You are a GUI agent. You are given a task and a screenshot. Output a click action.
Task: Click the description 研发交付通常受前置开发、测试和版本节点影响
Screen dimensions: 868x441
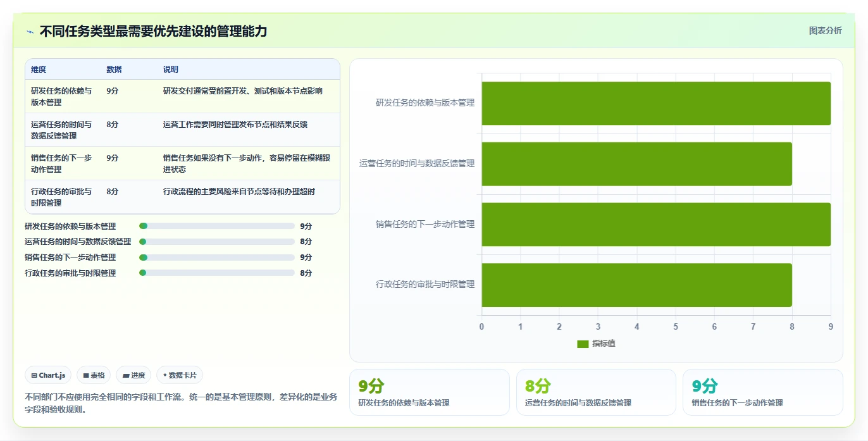pyautogui.click(x=243, y=91)
